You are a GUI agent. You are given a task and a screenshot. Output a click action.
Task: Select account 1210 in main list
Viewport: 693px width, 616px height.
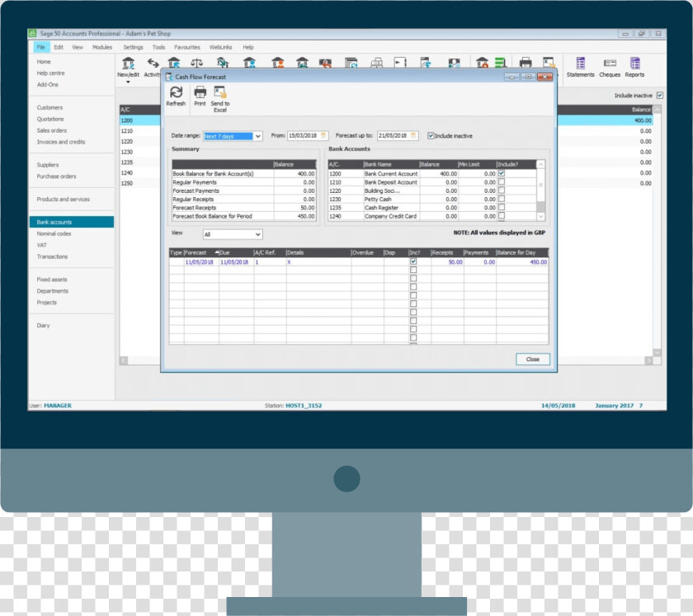click(x=139, y=131)
